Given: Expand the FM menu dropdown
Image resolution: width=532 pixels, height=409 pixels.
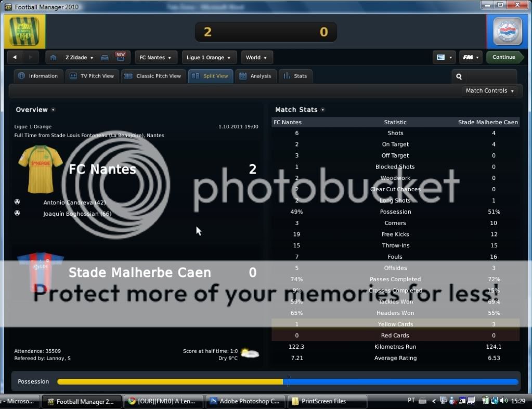Looking at the screenshot, I should [x=471, y=58].
